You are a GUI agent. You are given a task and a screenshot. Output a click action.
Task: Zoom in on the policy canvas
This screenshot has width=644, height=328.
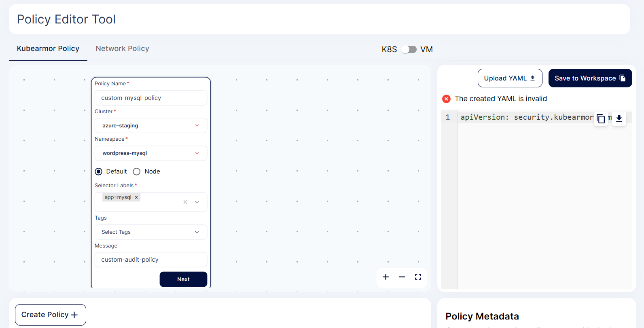click(386, 277)
